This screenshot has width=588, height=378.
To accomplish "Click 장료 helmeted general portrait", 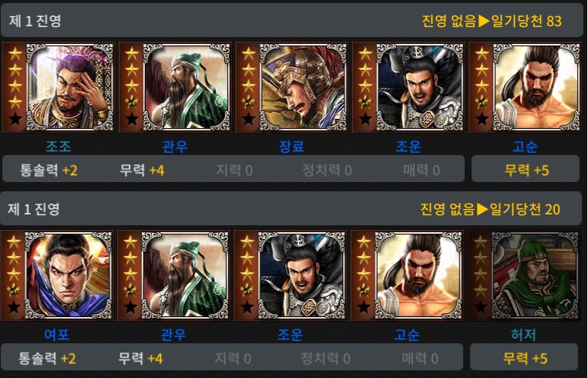I will 304,87.
